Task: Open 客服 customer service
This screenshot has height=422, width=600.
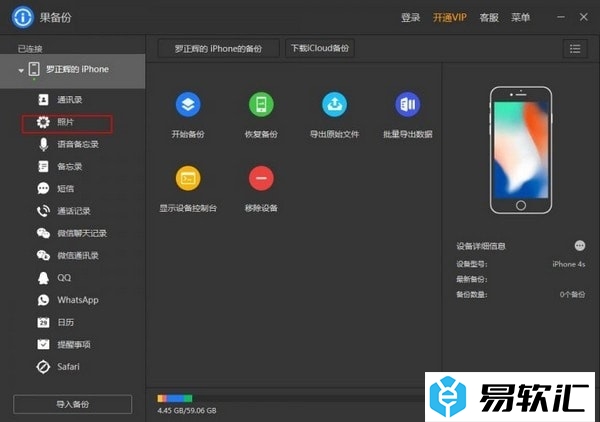Action: (489, 18)
